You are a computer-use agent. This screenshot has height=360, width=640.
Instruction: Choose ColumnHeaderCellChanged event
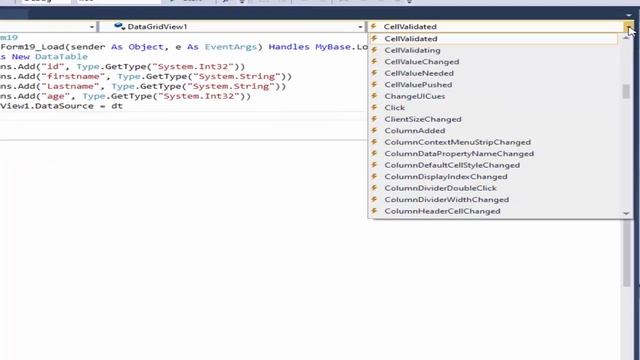(x=493, y=211)
